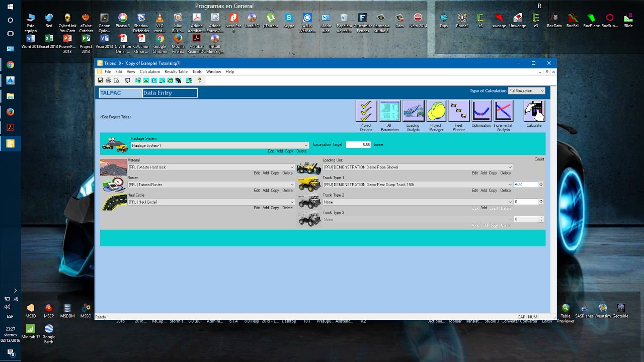Click Copy under Haul Cycle dropdown
644x362 pixels.
tap(275, 208)
